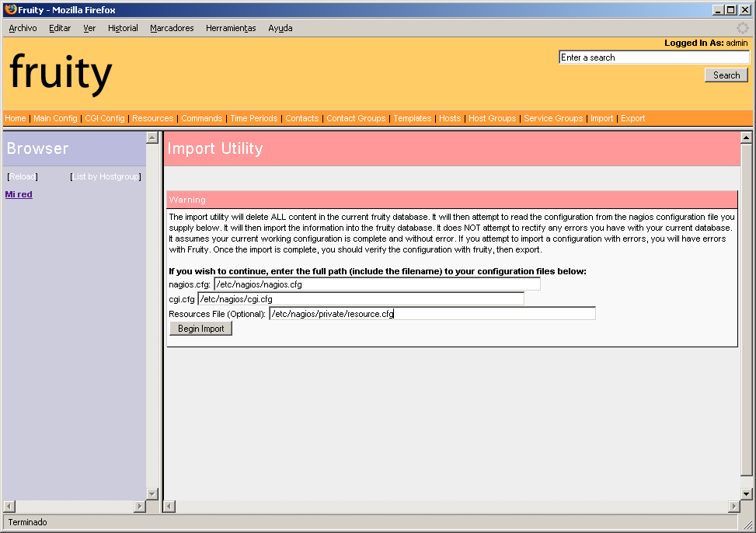Click the Search button
The image size is (756, 533).
[x=726, y=75]
